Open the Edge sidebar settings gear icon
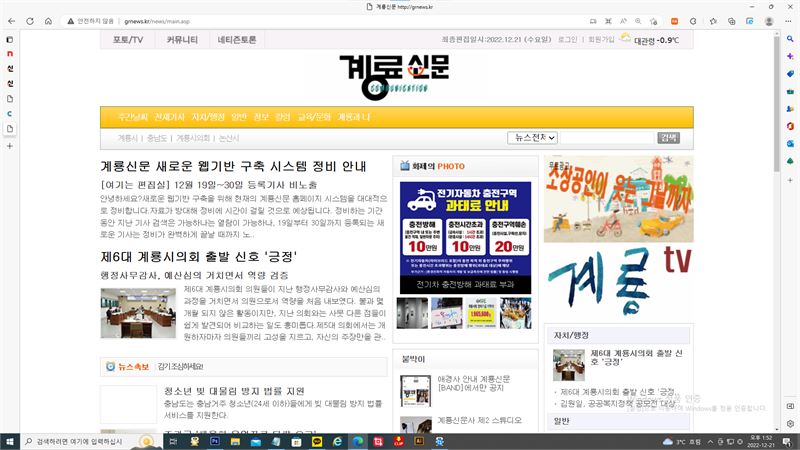 pyautogui.click(x=790, y=423)
